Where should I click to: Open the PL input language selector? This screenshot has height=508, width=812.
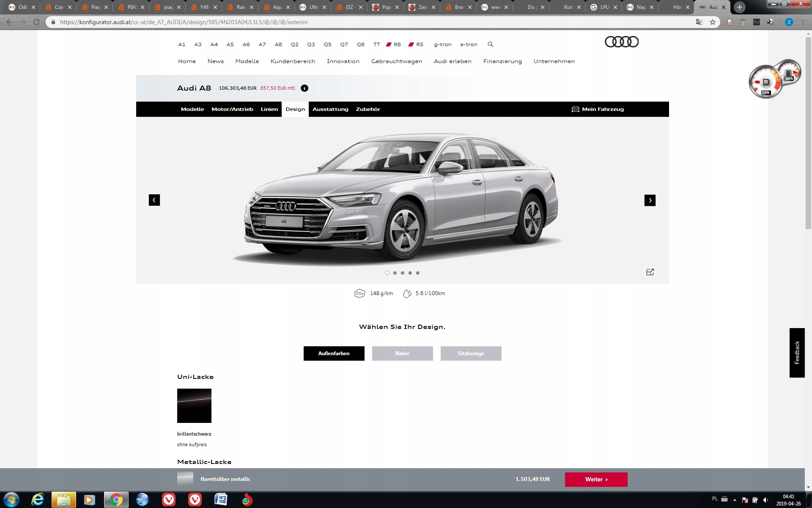click(715, 499)
